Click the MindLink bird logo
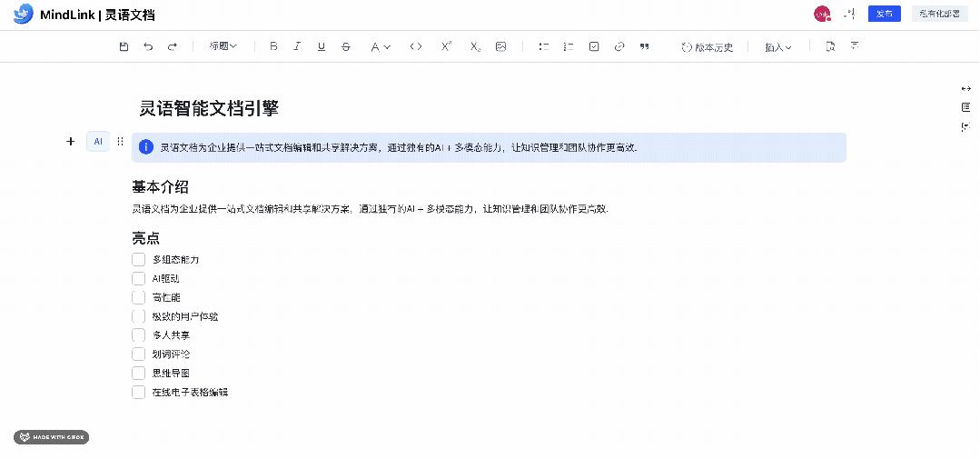This screenshot has height=459, width=980. (23, 14)
